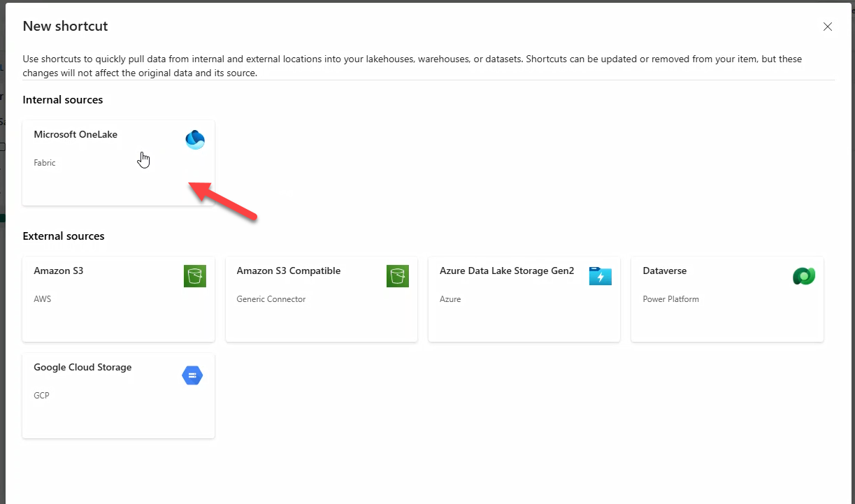Screen dimensions: 855x504
Task: Click the Dataverse green icon
Action: (x=803, y=276)
